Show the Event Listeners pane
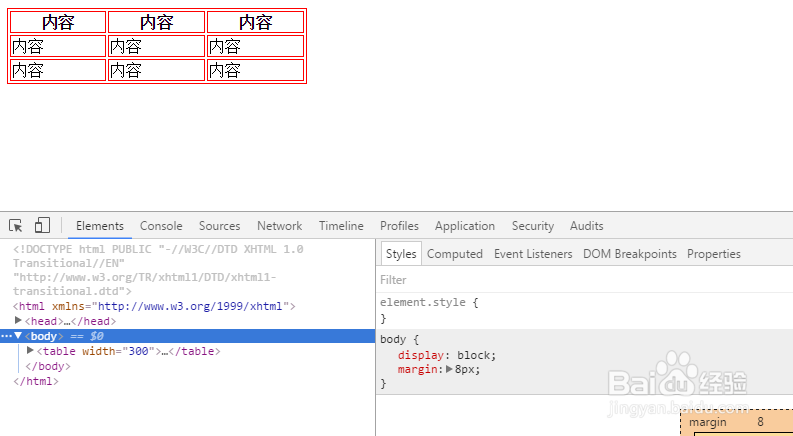793x436 pixels. point(533,254)
